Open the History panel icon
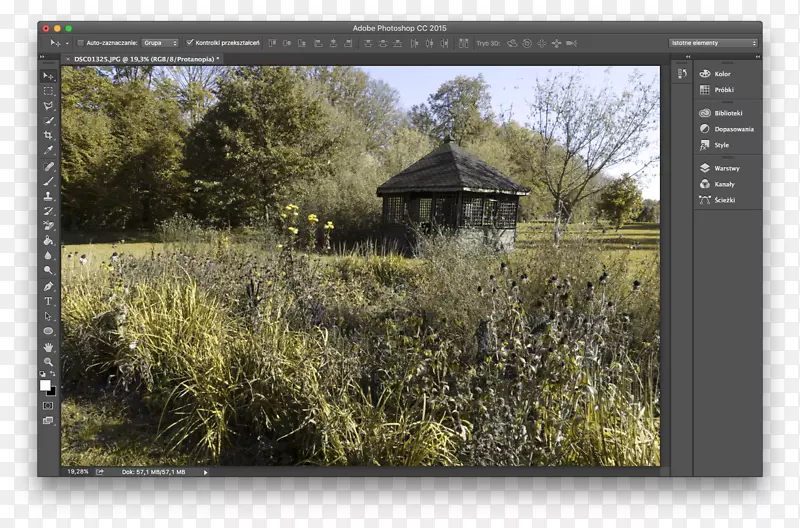Viewport: 800px width, 528px height. click(x=681, y=74)
